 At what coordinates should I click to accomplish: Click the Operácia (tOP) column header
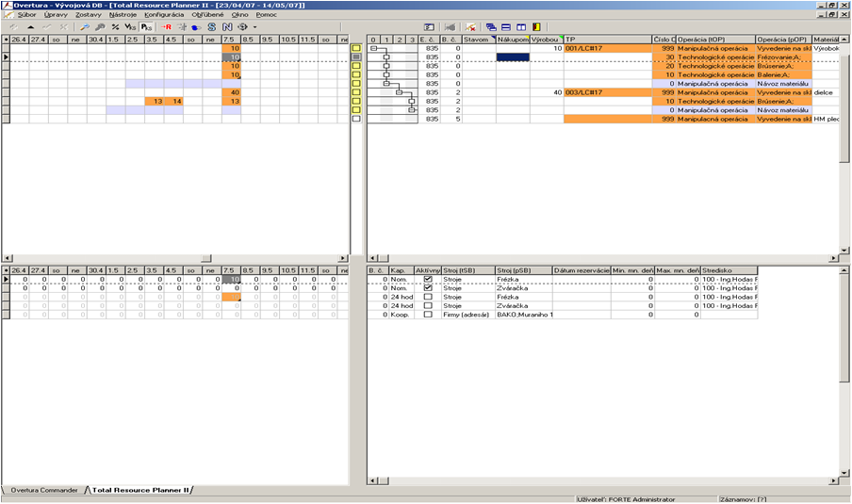pyautogui.click(x=715, y=40)
